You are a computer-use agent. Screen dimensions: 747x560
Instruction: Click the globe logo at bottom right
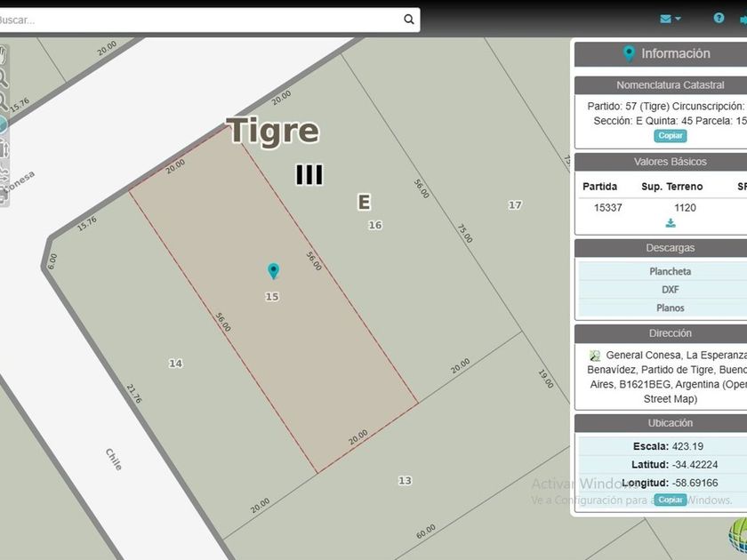pos(738,535)
